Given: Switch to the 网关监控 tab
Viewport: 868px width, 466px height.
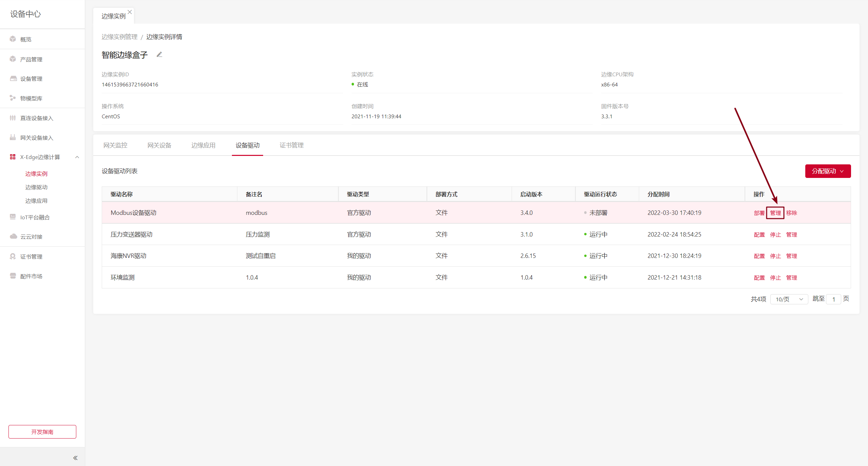Looking at the screenshot, I should pyautogui.click(x=115, y=145).
